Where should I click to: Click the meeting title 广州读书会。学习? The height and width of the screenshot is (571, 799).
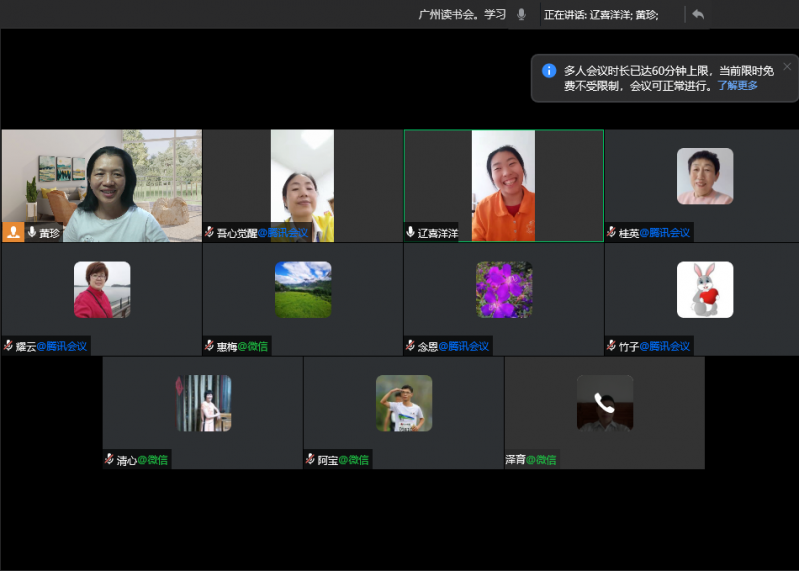462,14
